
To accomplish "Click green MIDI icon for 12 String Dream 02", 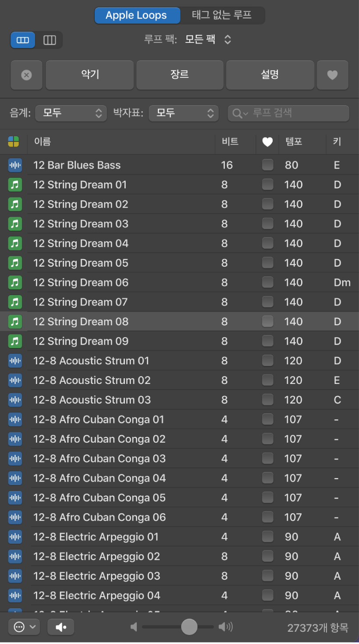I will (15, 204).
